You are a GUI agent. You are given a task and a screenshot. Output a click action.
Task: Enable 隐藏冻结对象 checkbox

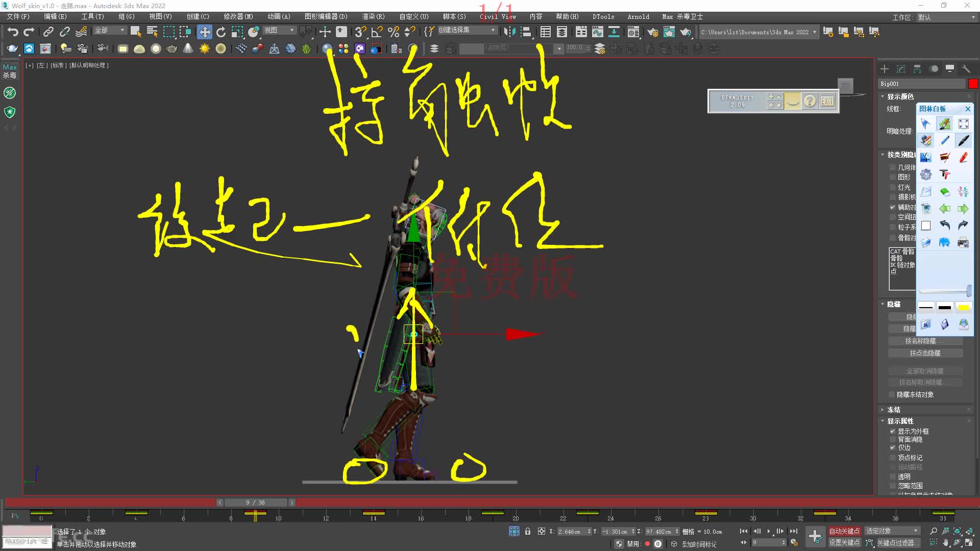[x=892, y=394]
